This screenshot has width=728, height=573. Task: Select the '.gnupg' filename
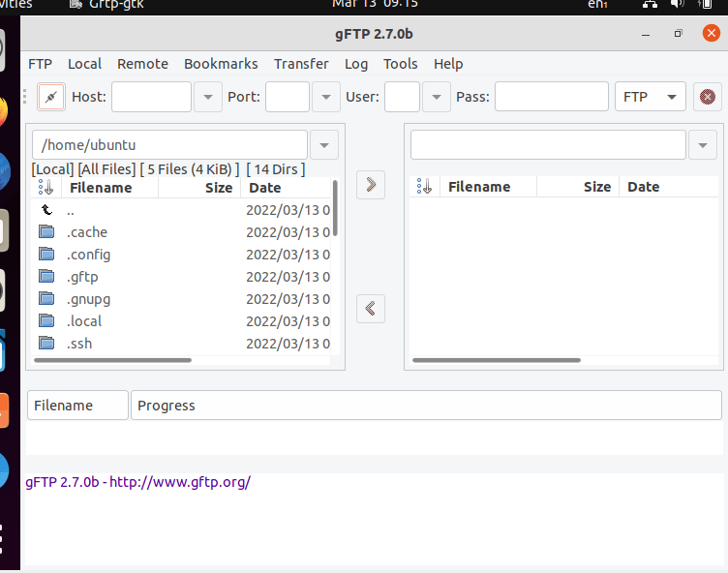[x=88, y=298]
